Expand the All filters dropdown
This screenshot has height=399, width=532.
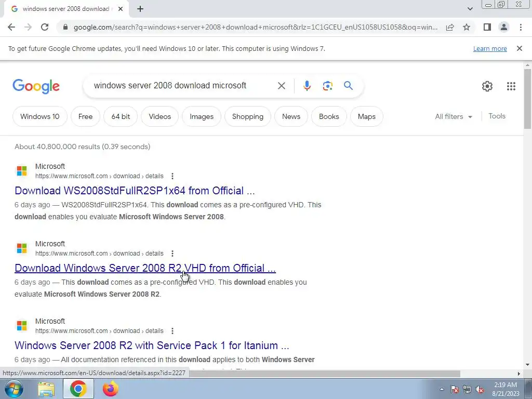tap(454, 116)
